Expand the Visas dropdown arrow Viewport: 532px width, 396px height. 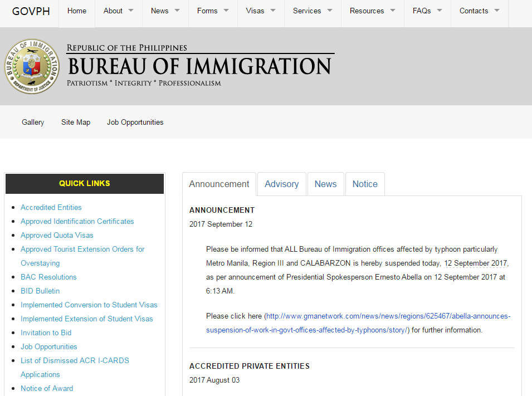(273, 11)
